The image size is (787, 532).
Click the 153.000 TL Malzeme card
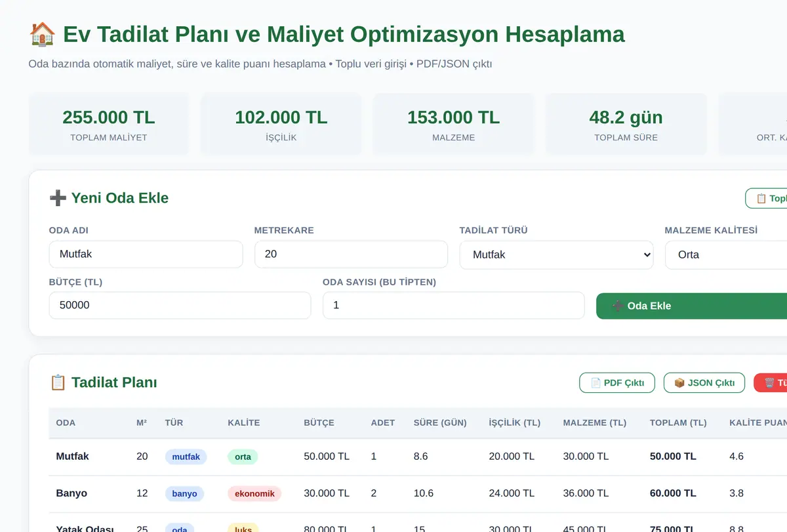454,124
